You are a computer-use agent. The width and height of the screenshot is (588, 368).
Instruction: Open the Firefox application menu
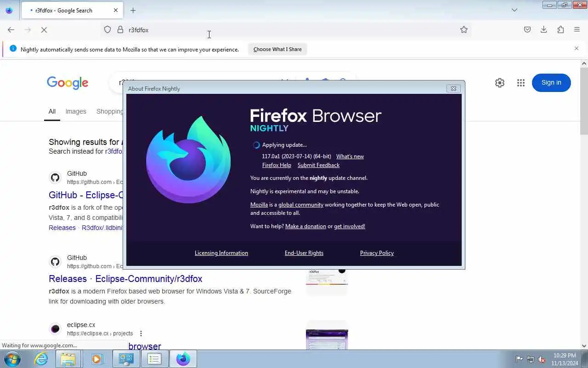click(577, 30)
